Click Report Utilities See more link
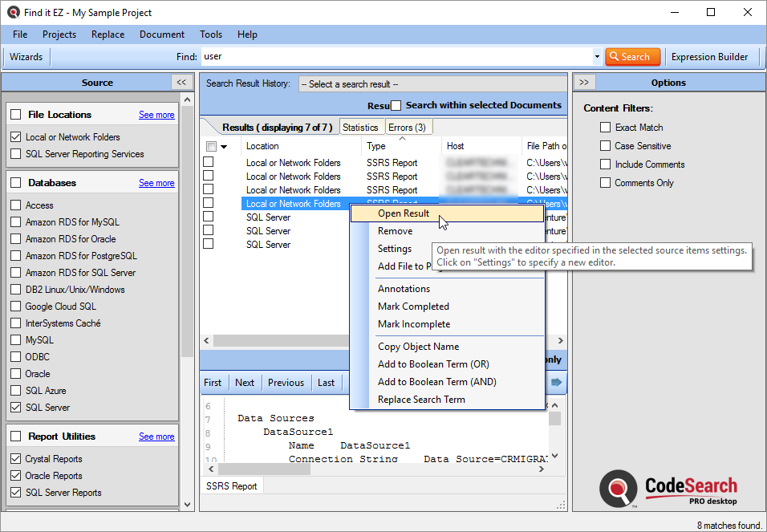The height and width of the screenshot is (532, 767). (x=156, y=436)
